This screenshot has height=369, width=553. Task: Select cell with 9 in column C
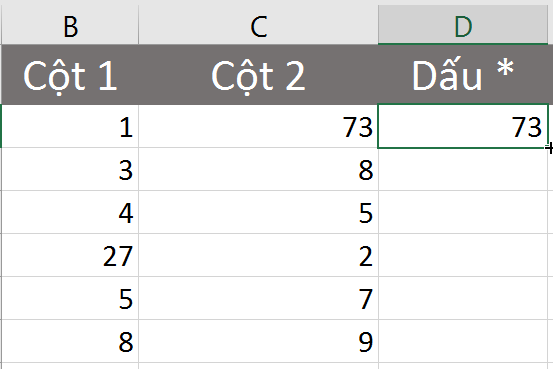tap(259, 341)
